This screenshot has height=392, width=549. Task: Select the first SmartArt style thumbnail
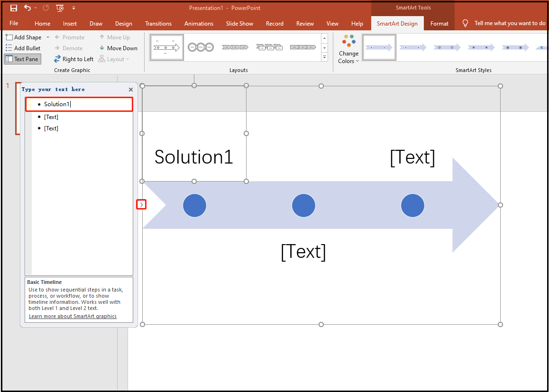379,47
